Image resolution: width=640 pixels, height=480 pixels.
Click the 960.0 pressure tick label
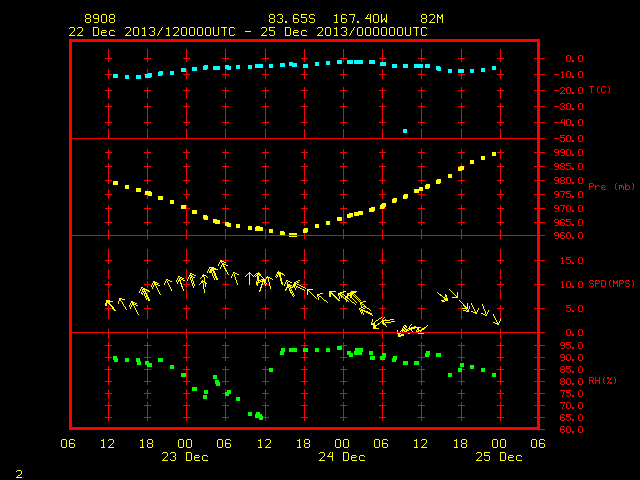(x=569, y=236)
